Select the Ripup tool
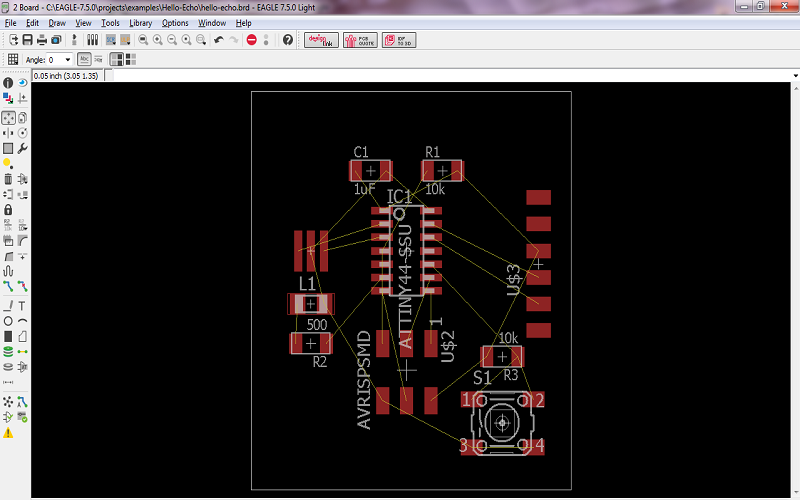800x500 pixels. point(22,286)
